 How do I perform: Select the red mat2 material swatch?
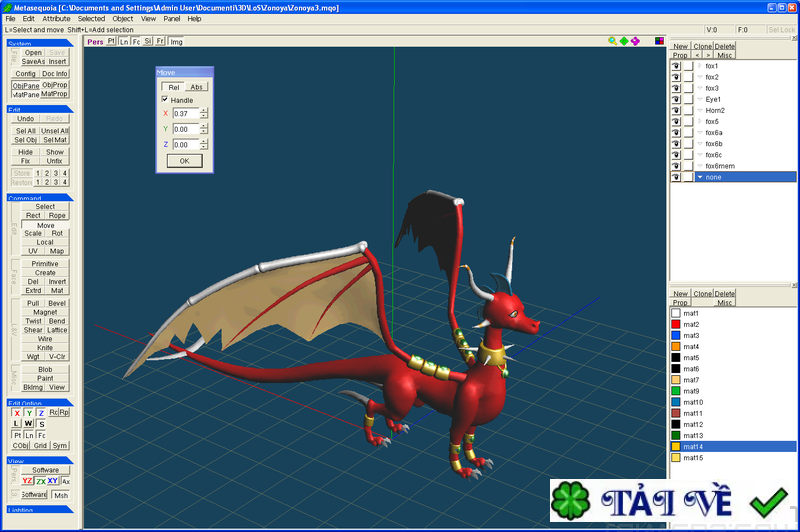pyautogui.click(x=675, y=324)
